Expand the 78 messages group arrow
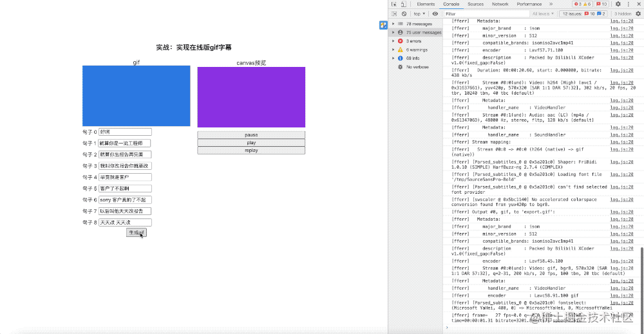This screenshot has height=334, width=644. pyautogui.click(x=393, y=24)
